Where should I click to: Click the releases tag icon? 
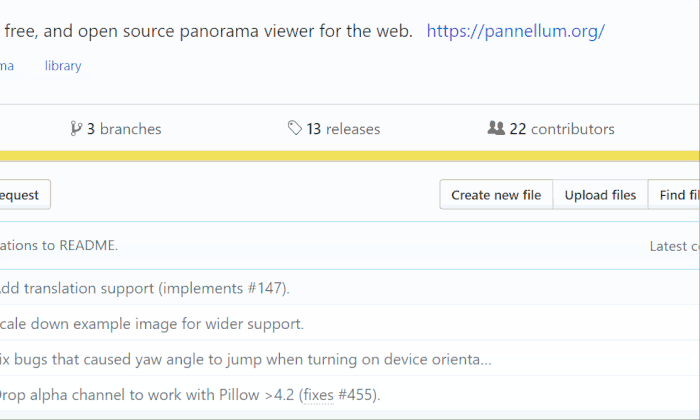[x=294, y=128]
